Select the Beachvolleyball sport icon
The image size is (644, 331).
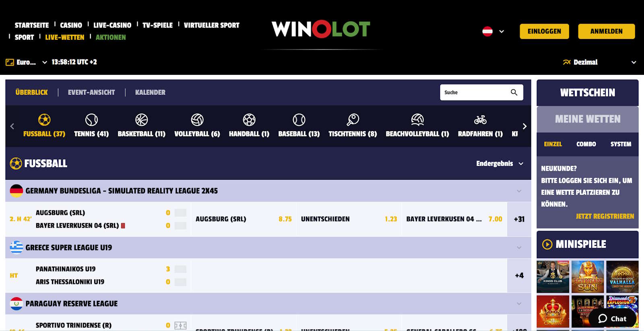(x=417, y=120)
